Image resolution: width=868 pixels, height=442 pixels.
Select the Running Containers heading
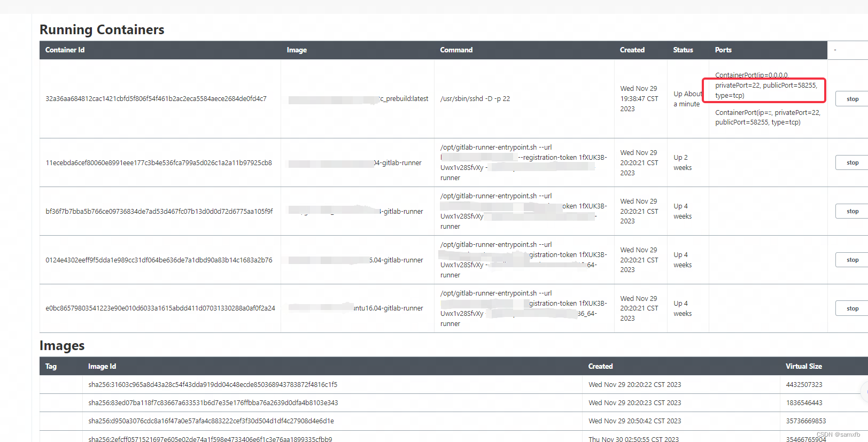102,29
